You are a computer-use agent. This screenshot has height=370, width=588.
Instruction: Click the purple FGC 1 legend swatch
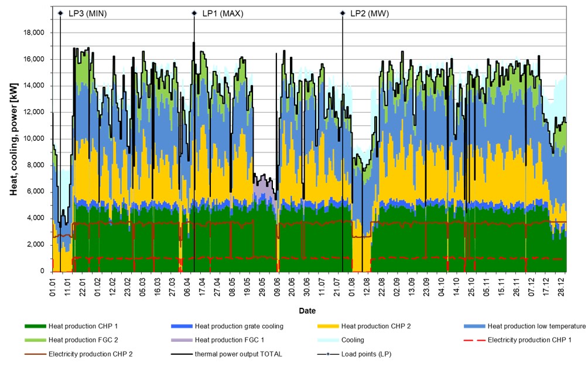[x=181, y=340]
